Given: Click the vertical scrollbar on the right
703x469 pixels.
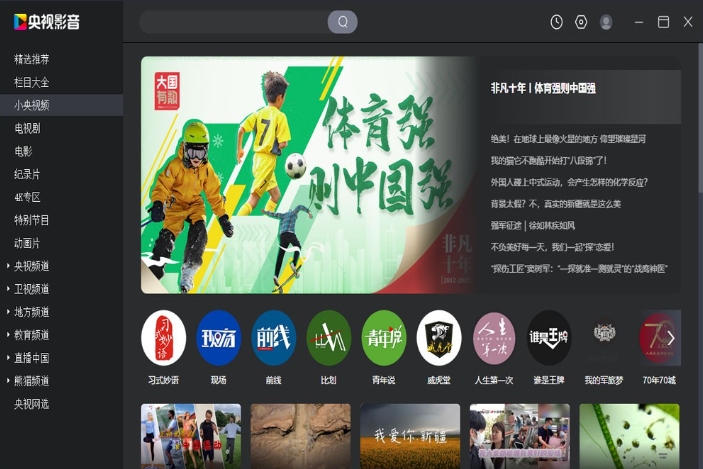Looking at the screenshot, I should (700, 119).
